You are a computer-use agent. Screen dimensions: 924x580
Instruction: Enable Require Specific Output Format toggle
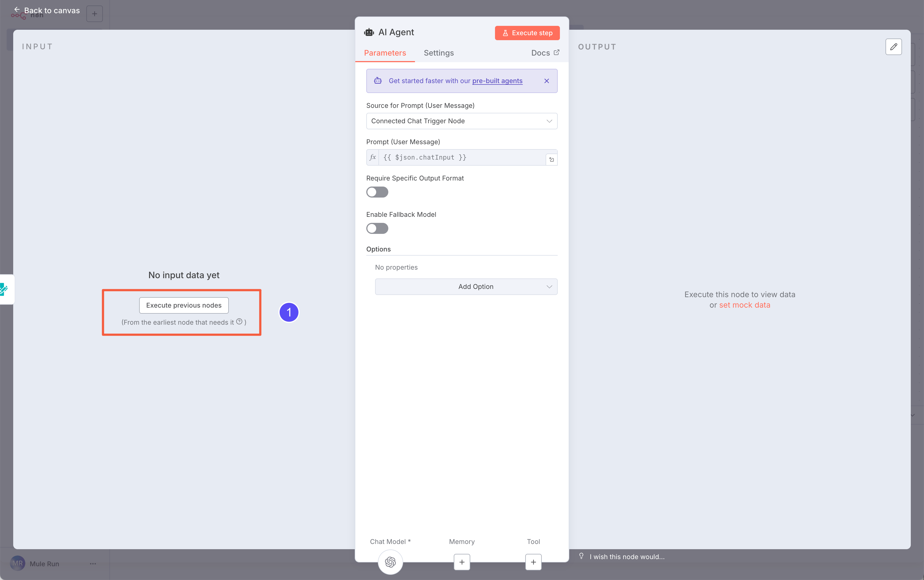(x=377, y=192)
